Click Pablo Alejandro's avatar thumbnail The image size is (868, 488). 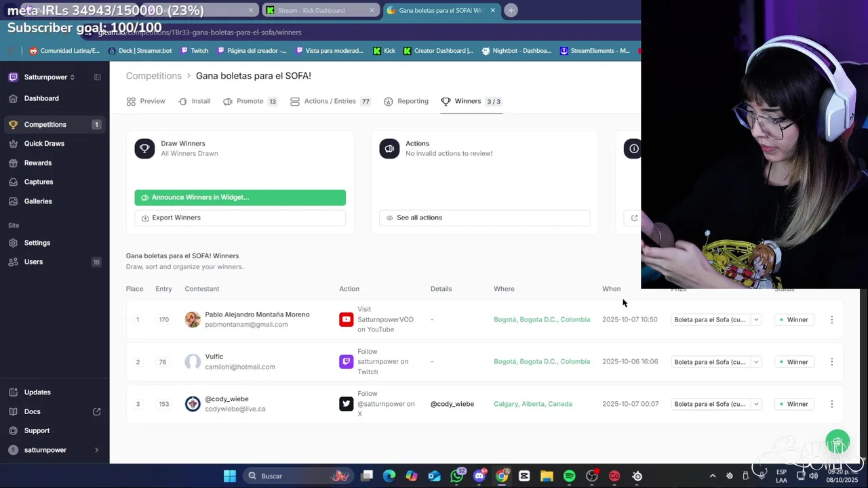tap(193, 319)
